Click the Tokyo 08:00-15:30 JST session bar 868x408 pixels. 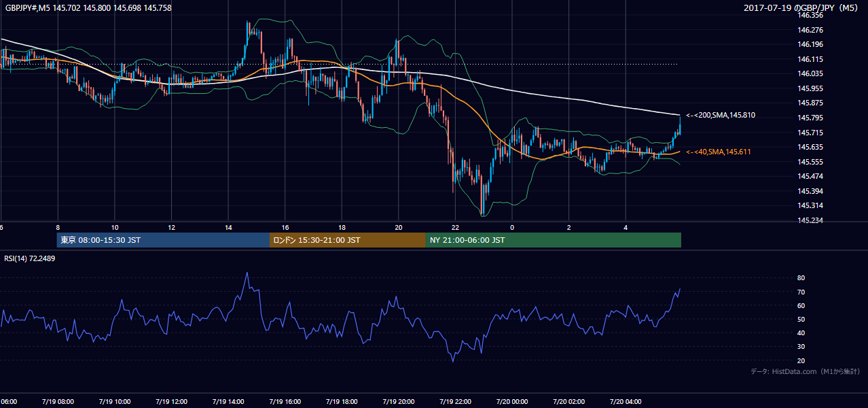163,240
